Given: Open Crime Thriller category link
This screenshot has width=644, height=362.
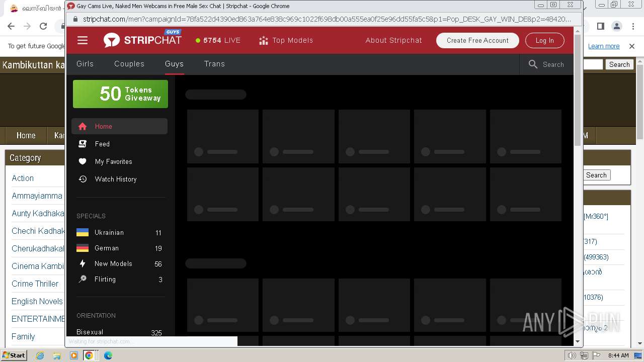Looking at the screenshot, I should click(x=35, y=284).
